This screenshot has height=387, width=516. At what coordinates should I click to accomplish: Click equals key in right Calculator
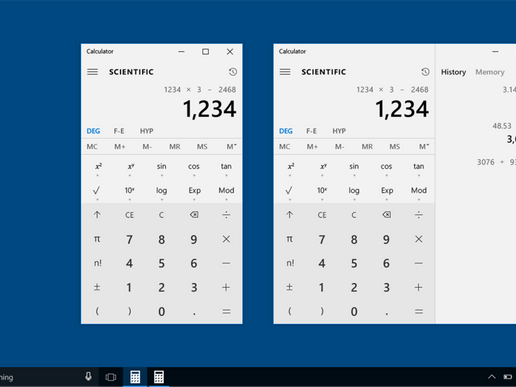click(x=419, y=312)
